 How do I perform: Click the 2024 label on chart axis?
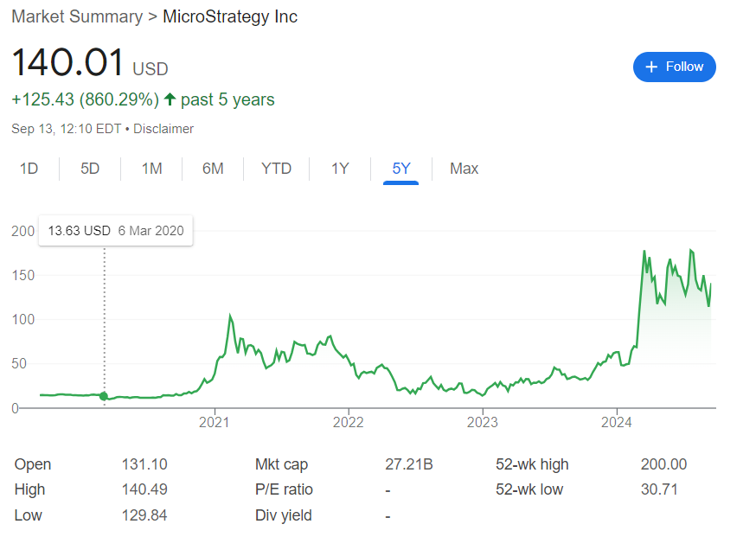point(616,422)
